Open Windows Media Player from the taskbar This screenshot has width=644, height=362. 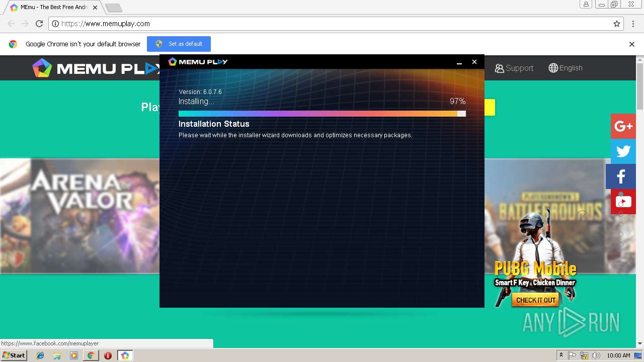click(x=74, y=355)
